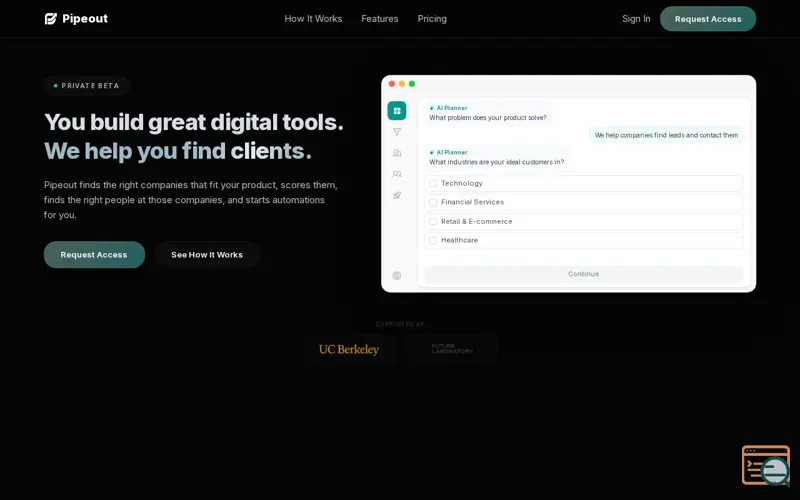This screenshot has height=500, width=800.
Task: Tick the Retail & E-commerce checkbox
Action: [x=433, y=221]
